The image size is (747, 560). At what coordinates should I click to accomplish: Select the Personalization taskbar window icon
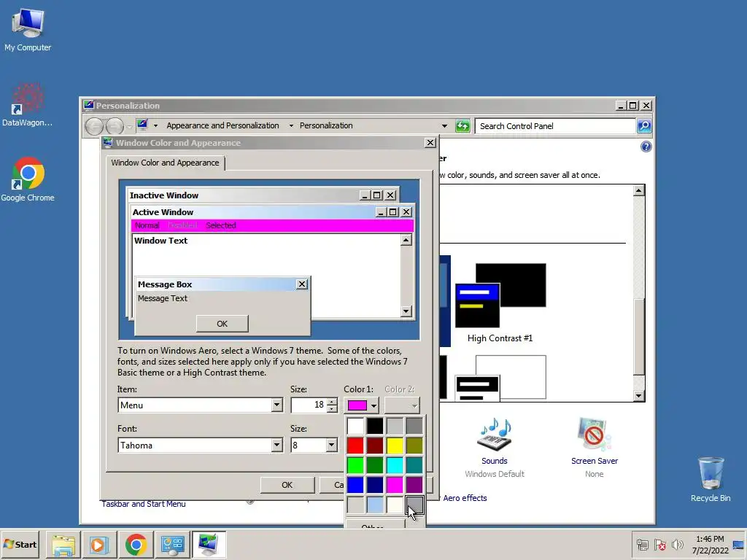click(208, 545)
